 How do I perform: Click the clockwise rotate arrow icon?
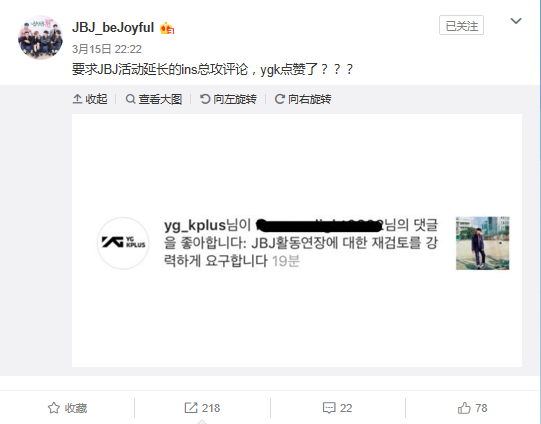279,99
